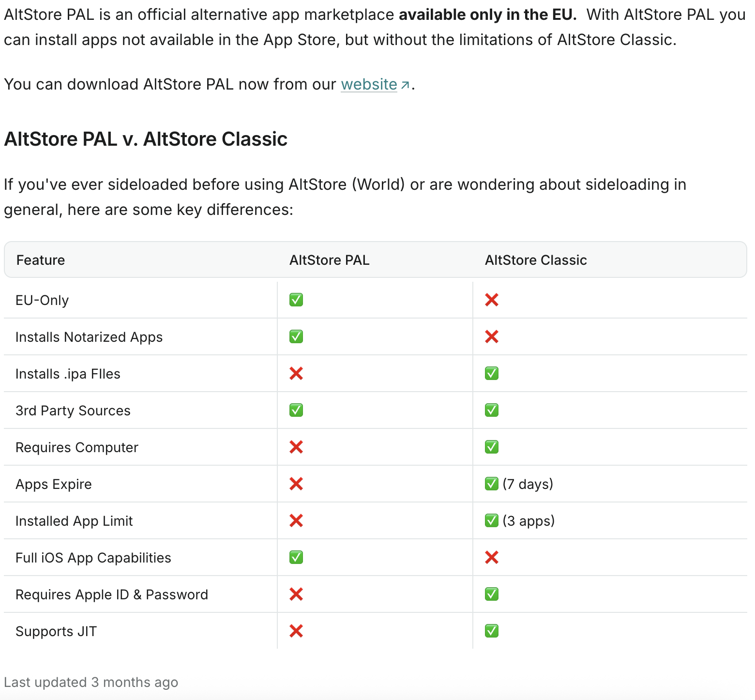Click green check for Apple ID & Password row
The image size is (755, 700).
click(492, 594)
